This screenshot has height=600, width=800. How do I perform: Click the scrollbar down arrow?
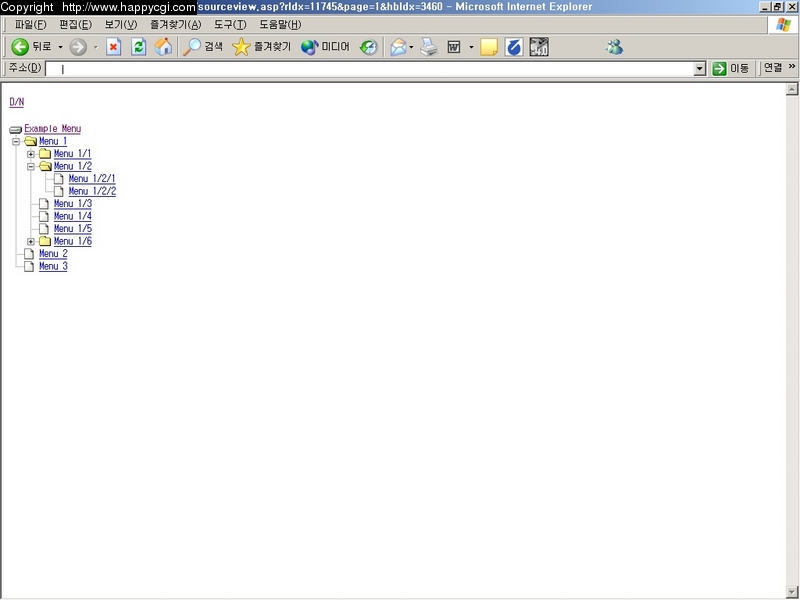(x=791, y=593)
